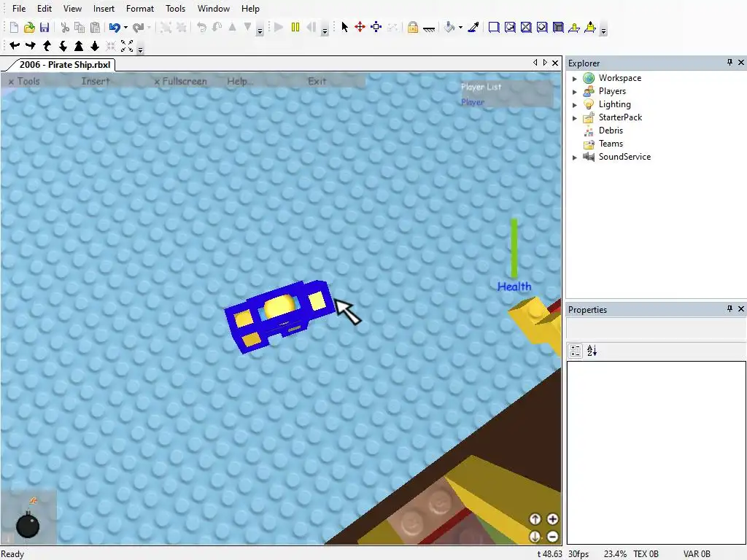Open the View menu
Screen dimensions: 747x560
(72, 9)
